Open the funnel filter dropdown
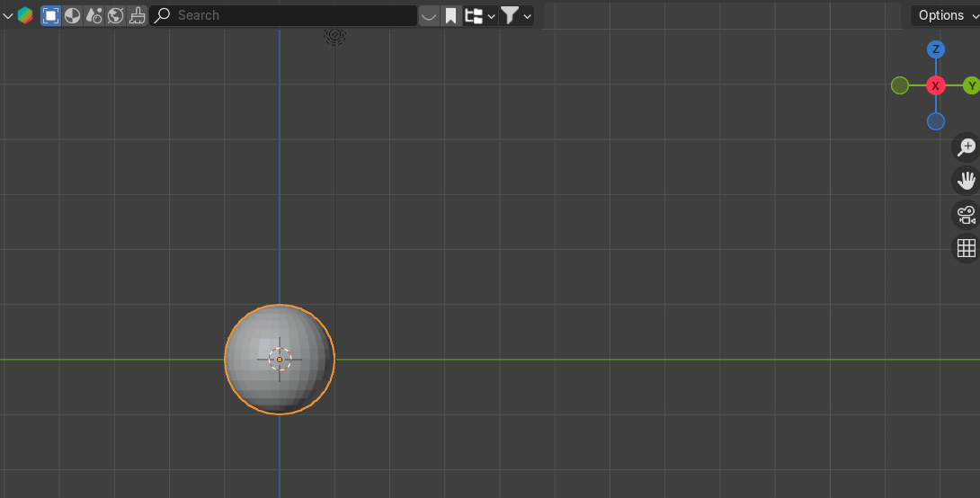The image size is (980, 498). pos(516,15)
